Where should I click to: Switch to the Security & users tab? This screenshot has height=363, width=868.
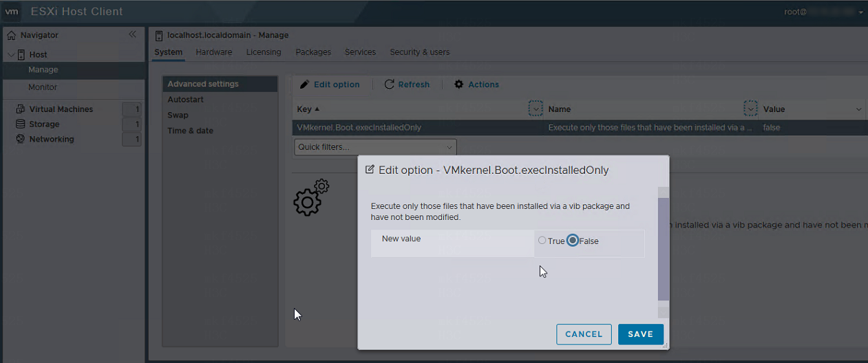click(420, 52)
